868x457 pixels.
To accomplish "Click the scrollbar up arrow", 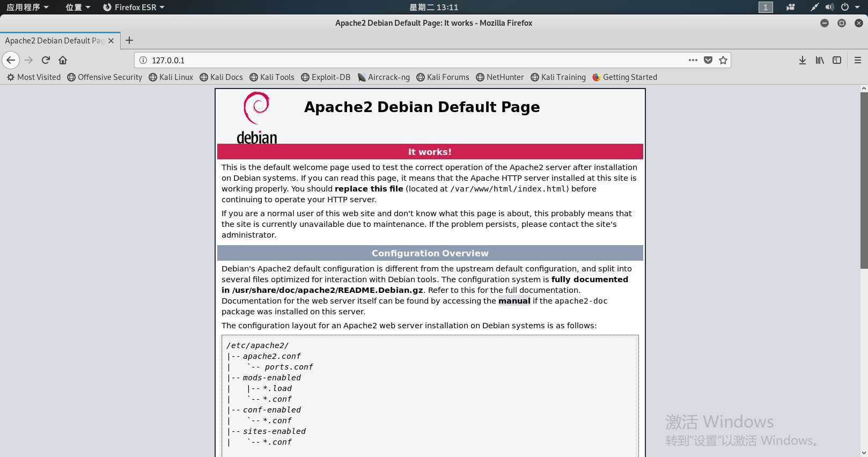I will 864,88.
